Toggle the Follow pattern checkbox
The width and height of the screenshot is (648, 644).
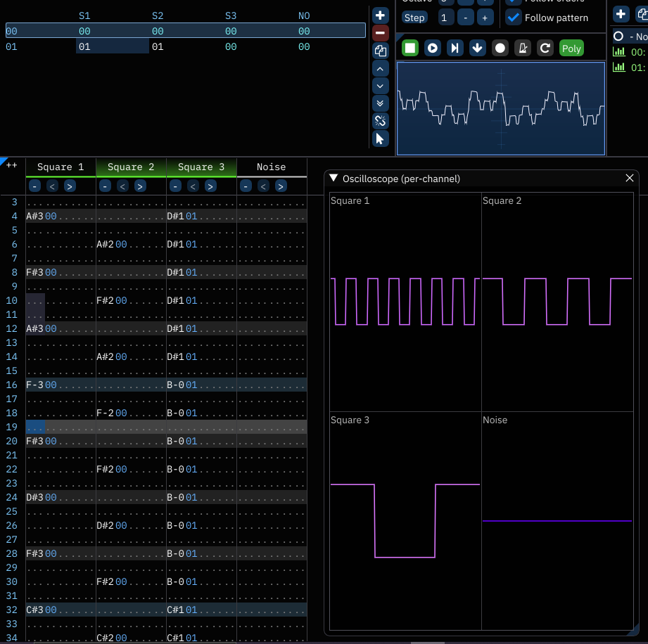point(514,18)
